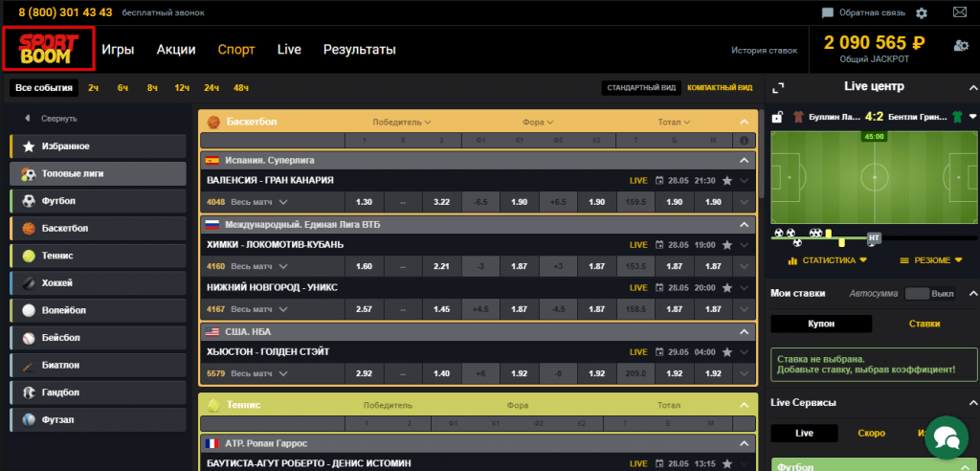Viewport: 980px width, 471px height.
Task: Select Хоккей in the sidebar
Action: pos(99,283)
